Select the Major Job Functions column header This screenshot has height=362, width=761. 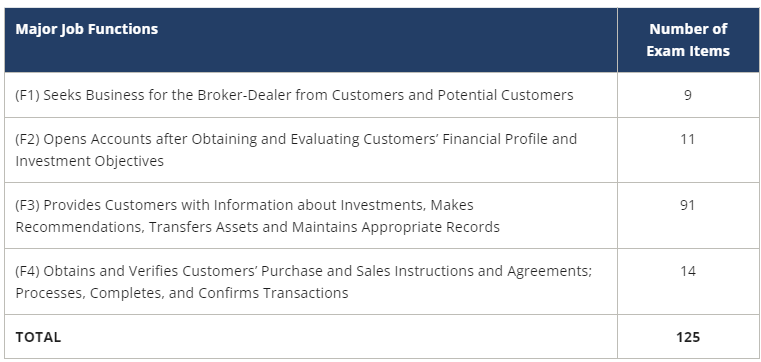pyautogui.click(x=86, y=29)
